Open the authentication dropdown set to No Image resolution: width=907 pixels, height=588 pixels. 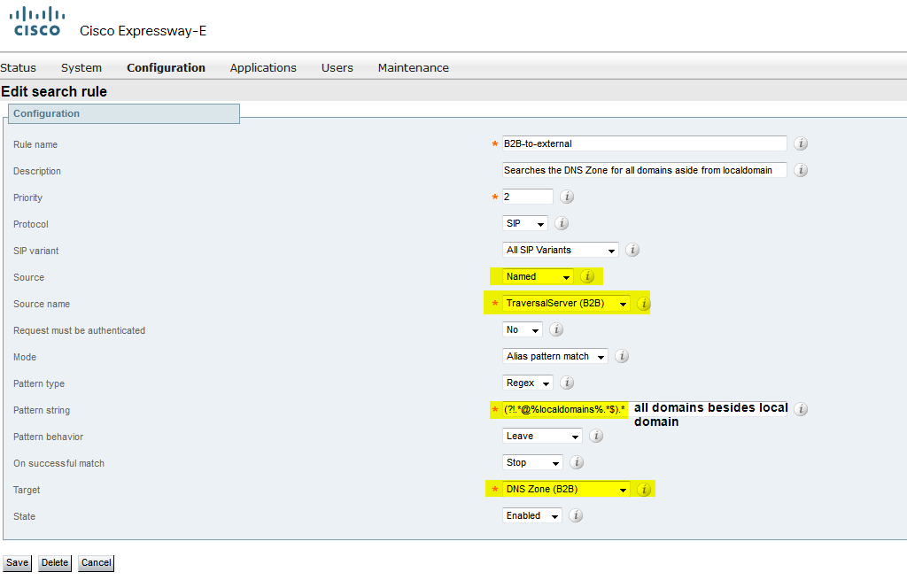[522, 329]
